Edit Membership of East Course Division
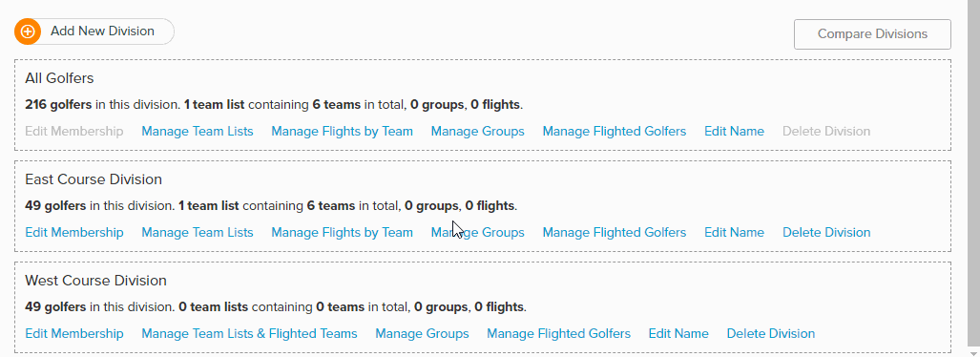Viewport: 980px width, 357px height. [x=74, y=233]
